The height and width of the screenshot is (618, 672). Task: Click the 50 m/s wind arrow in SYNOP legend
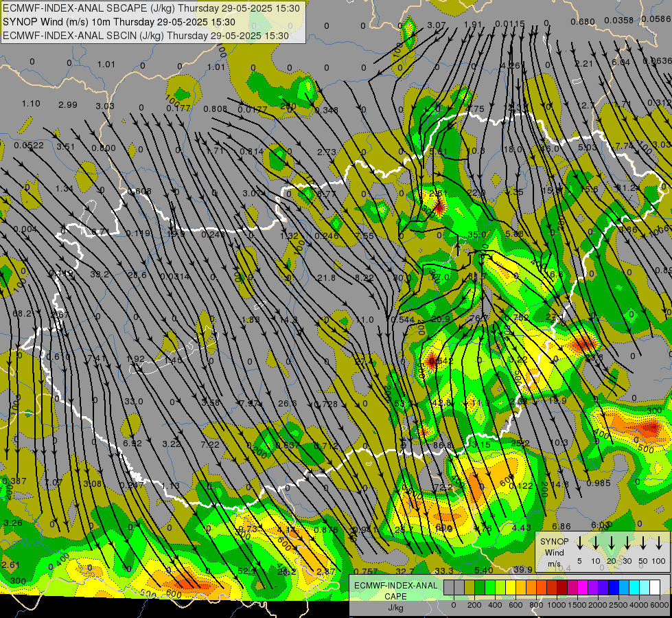click(643, 543)
